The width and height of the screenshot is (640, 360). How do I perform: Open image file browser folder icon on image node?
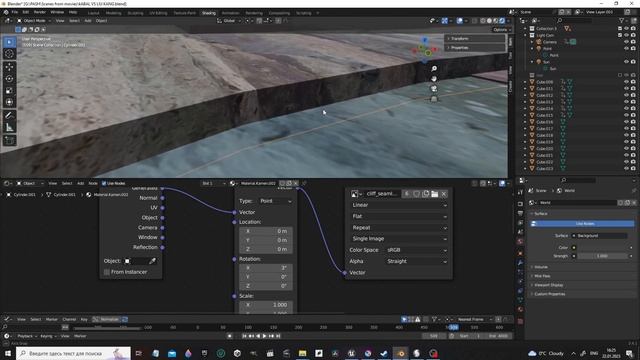click(434, 194)
